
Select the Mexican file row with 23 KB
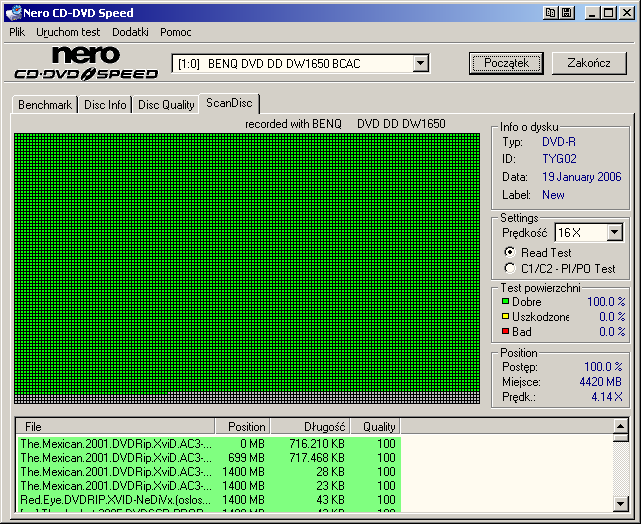(x=208, y=486)
